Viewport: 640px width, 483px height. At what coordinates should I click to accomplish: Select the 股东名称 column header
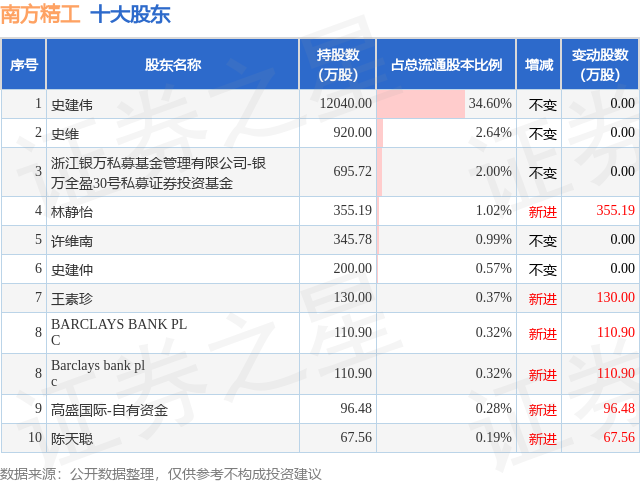(x=173, y=65)
